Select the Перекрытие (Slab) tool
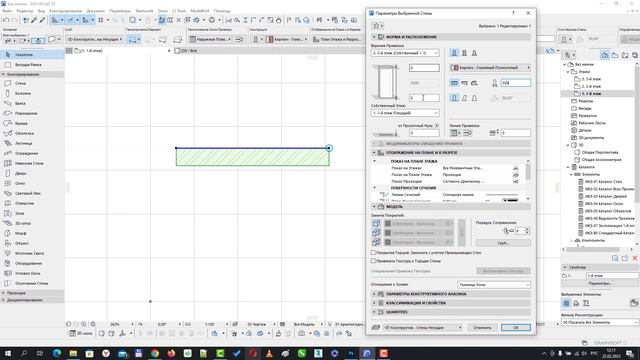 (x=26, y=113)
